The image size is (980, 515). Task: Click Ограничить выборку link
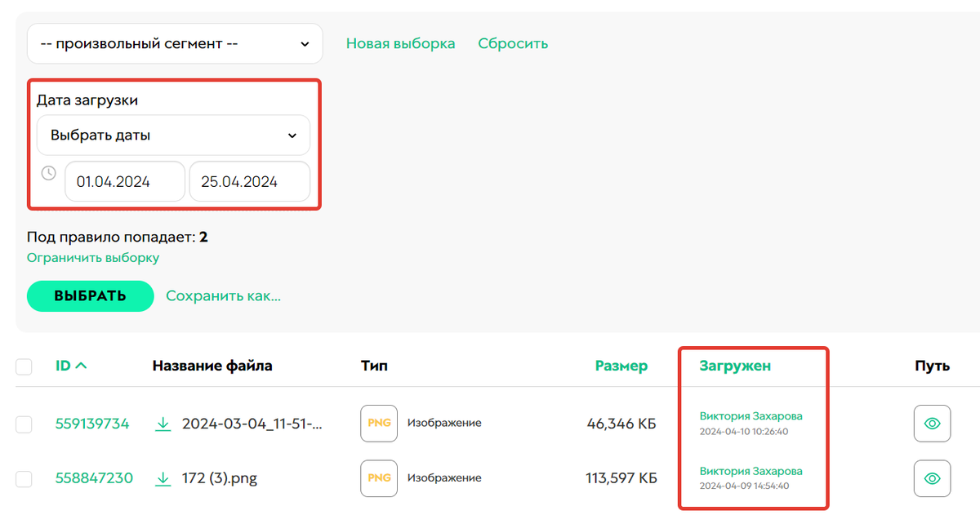(x=93, y=258)
